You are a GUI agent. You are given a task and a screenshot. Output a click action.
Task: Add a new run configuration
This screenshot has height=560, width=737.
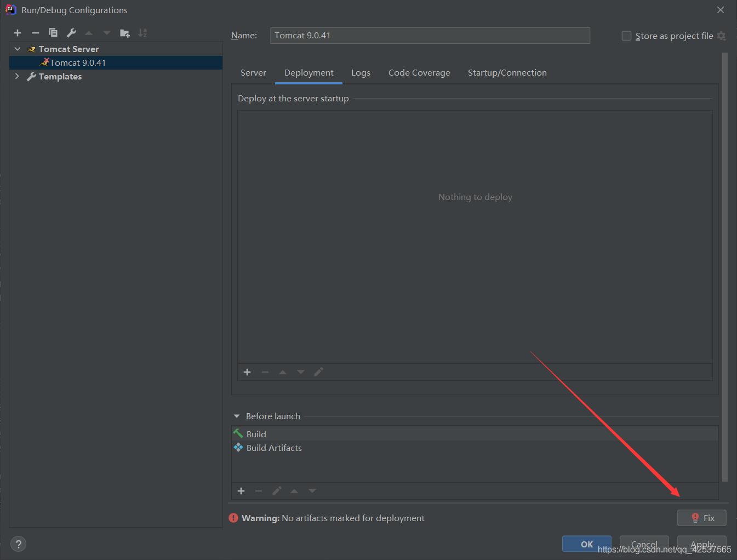coord(18,33)
